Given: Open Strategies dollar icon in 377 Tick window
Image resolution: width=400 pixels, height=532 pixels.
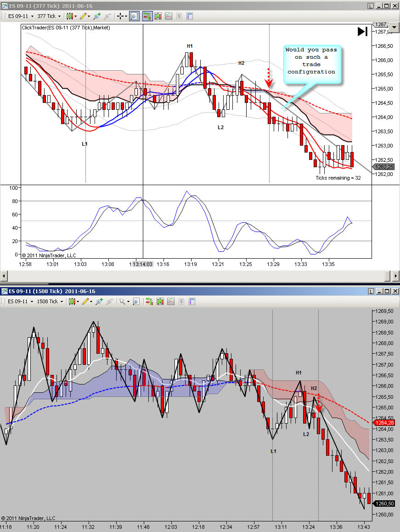Looking at the screenshot, I should tap(179, 16).
